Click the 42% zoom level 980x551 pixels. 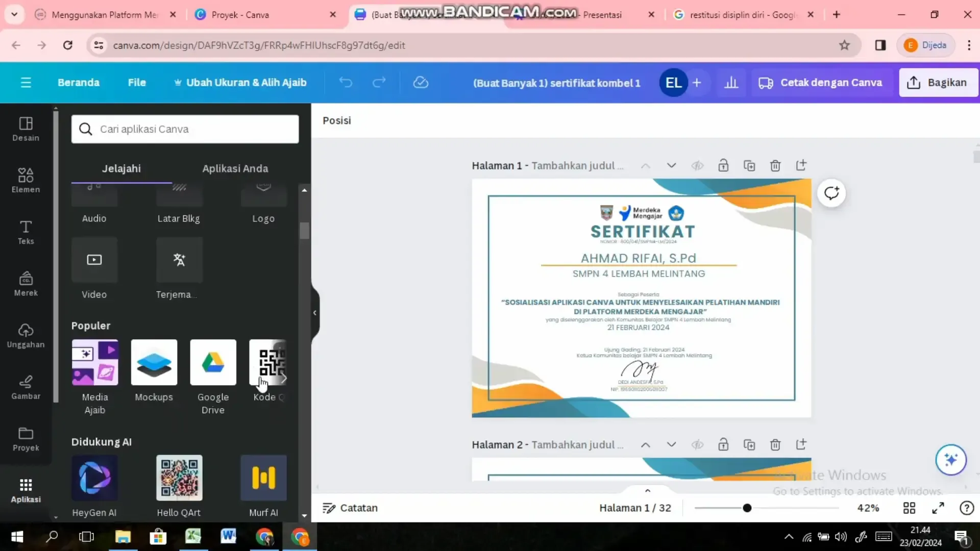(x=868, y=508)
